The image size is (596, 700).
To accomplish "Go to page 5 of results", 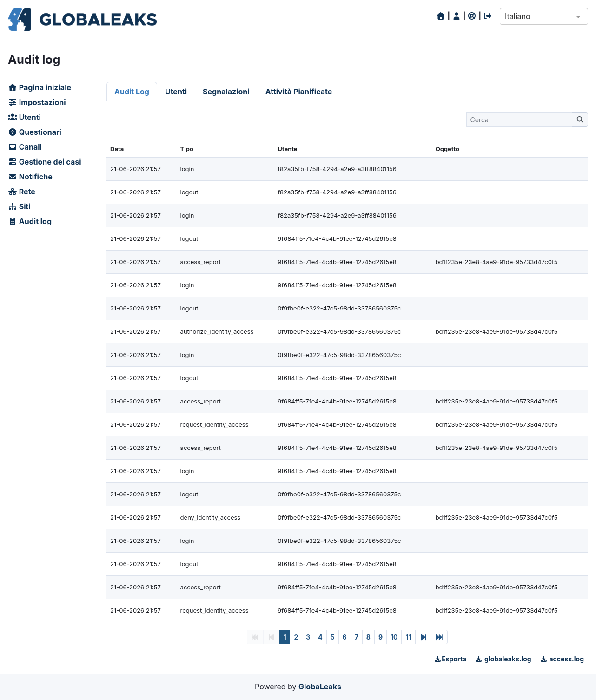I will (332, 637).
